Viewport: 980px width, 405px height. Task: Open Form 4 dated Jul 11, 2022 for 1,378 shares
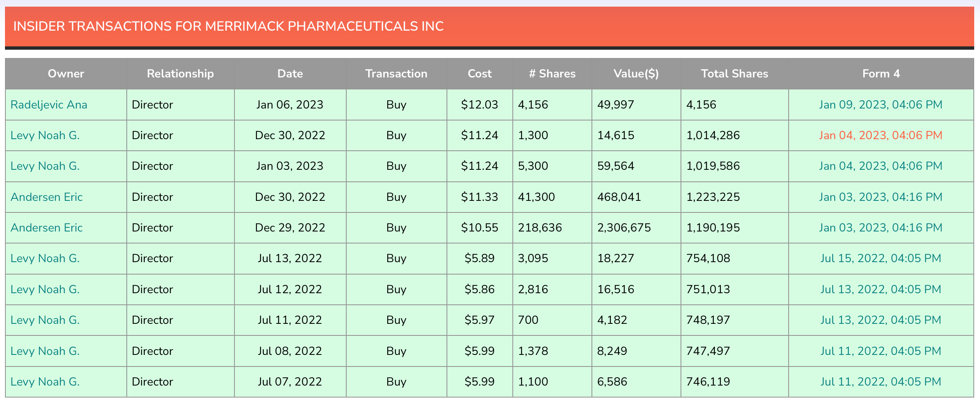pos(881,351)
